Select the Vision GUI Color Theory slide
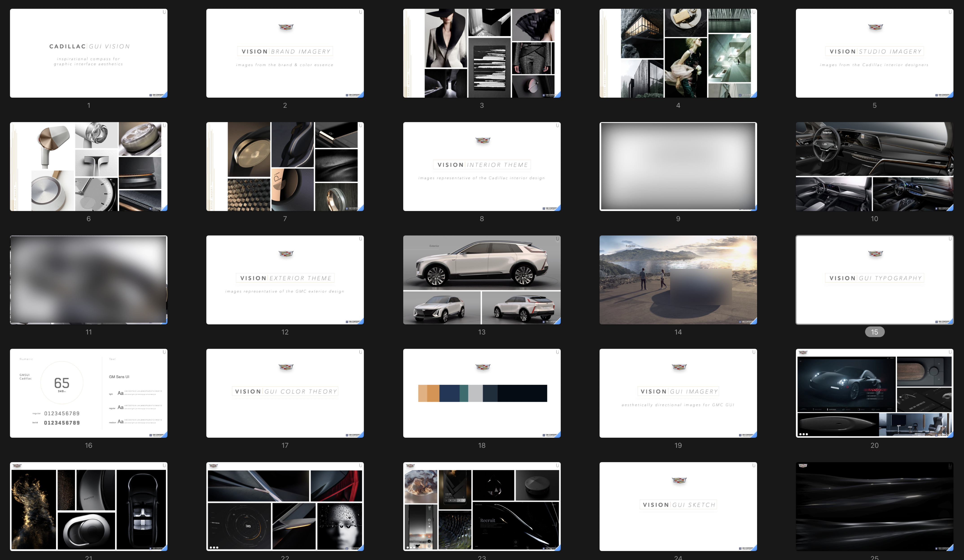 (285, 393)
